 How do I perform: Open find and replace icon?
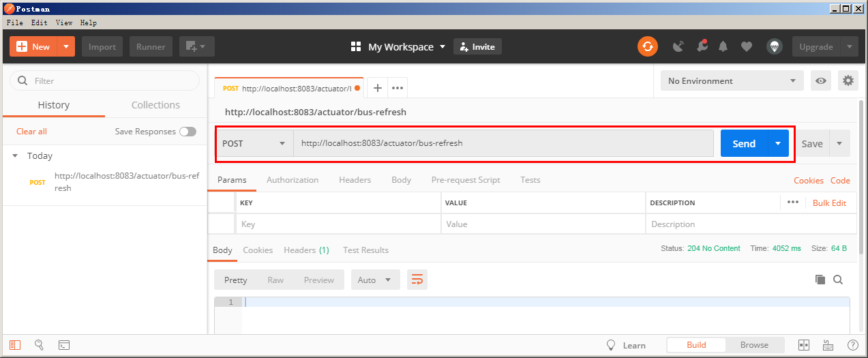click(x=40, y=345)
